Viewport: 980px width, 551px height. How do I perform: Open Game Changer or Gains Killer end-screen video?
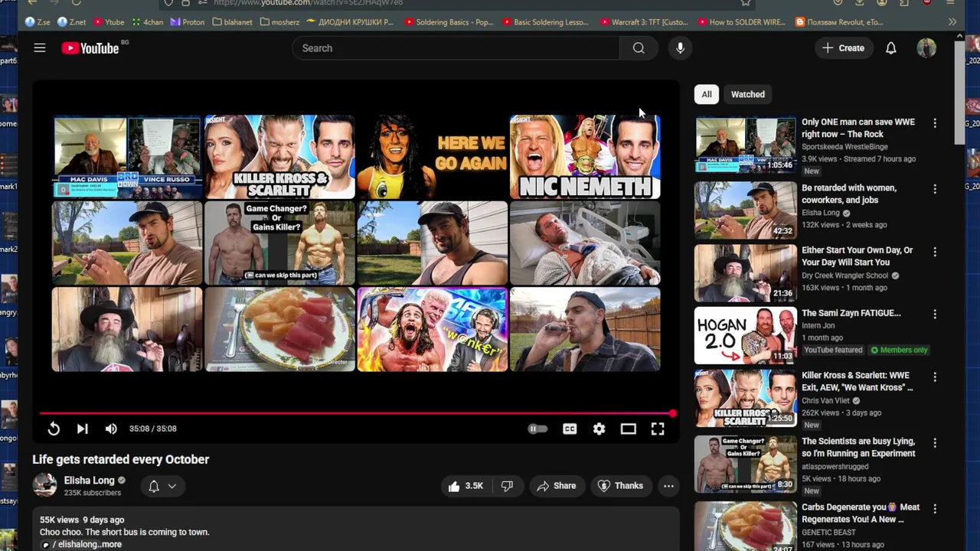pyautogui.click(x=279, y=243)
